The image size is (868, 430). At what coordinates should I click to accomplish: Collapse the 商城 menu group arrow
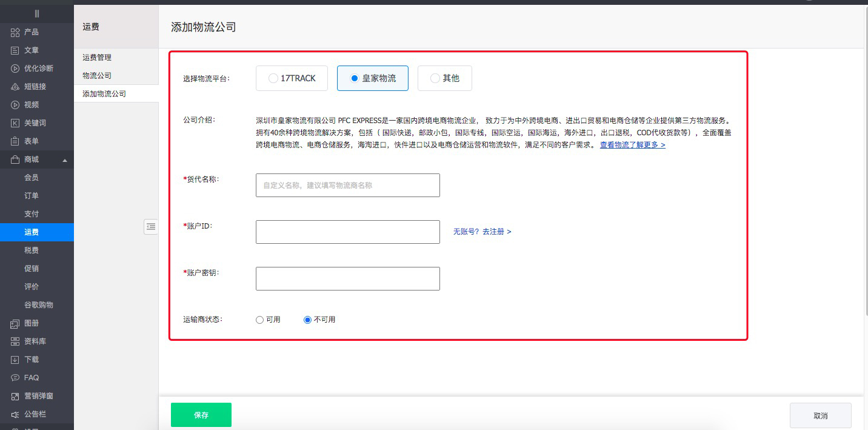click(65, 160)
